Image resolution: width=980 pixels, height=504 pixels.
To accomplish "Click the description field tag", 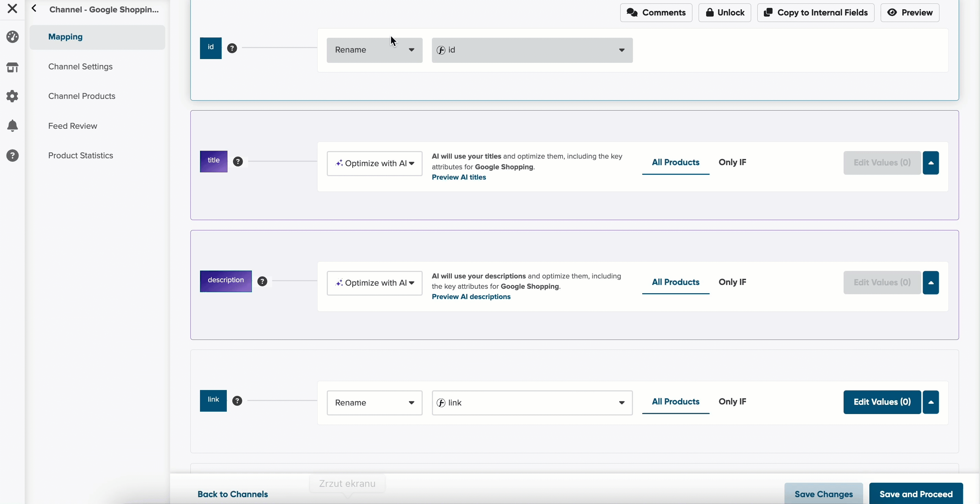I will pos(226,281).
